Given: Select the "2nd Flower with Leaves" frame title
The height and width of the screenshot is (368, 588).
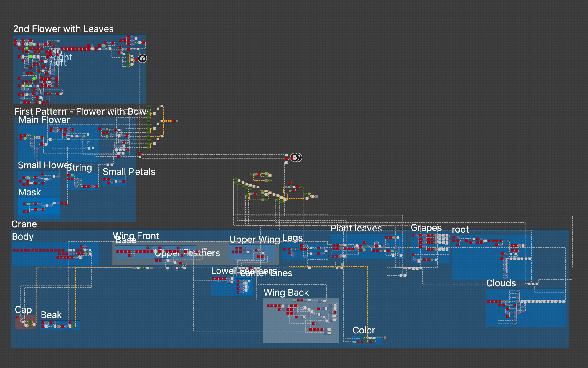Looking at the screenshot, I should (x=63, y=29).
